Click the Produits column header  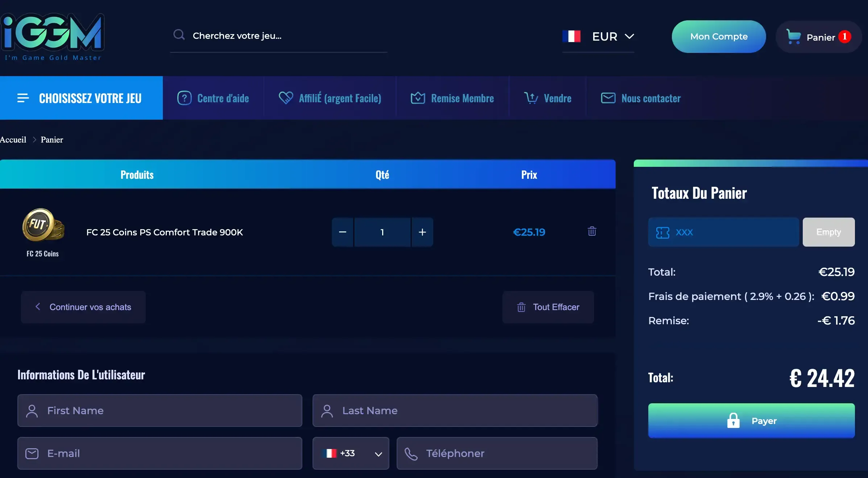(x=137, y=175)
